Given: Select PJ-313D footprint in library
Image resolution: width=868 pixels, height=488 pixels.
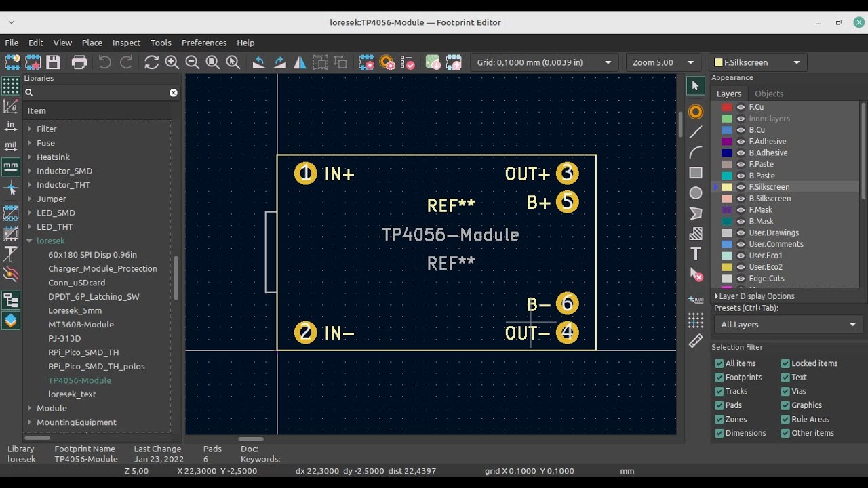Looking at the screenshot, I should (64, 338).
